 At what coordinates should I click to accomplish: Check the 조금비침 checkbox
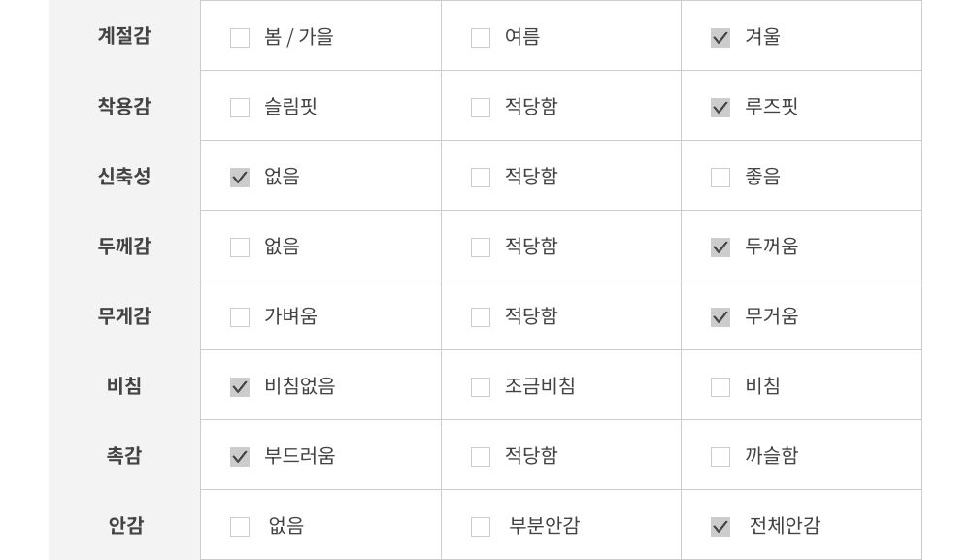(x=481, y=387)
